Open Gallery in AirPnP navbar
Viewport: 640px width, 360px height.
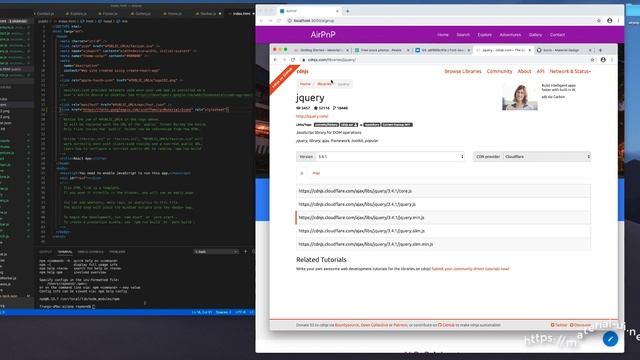536,35
